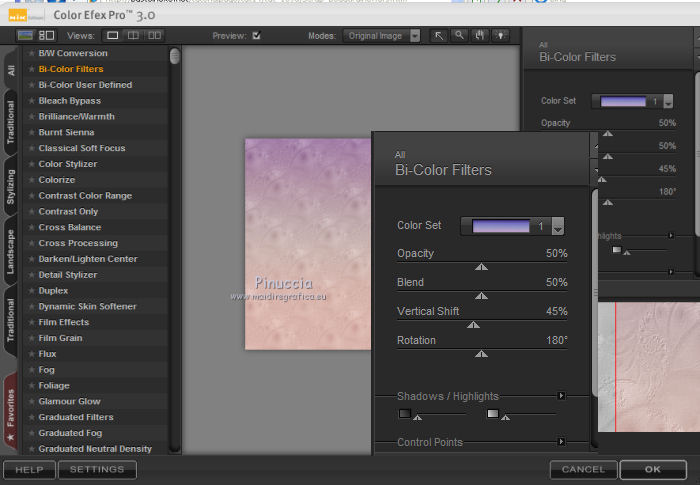
Task: Open the Landscape category tab
Action: (x=11, y=251)
